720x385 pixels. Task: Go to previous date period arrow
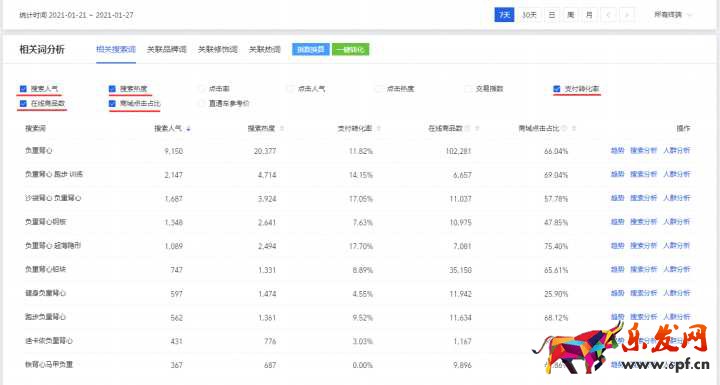click(609, 15)
